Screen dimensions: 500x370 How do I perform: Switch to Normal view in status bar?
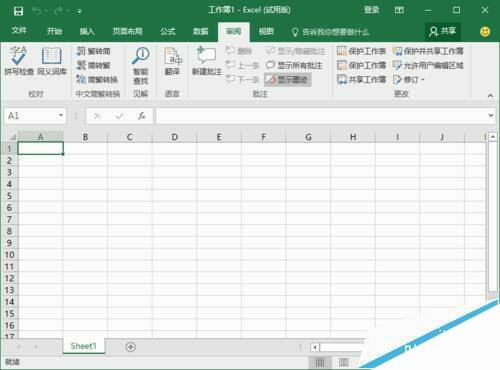[x=320, y=362]
